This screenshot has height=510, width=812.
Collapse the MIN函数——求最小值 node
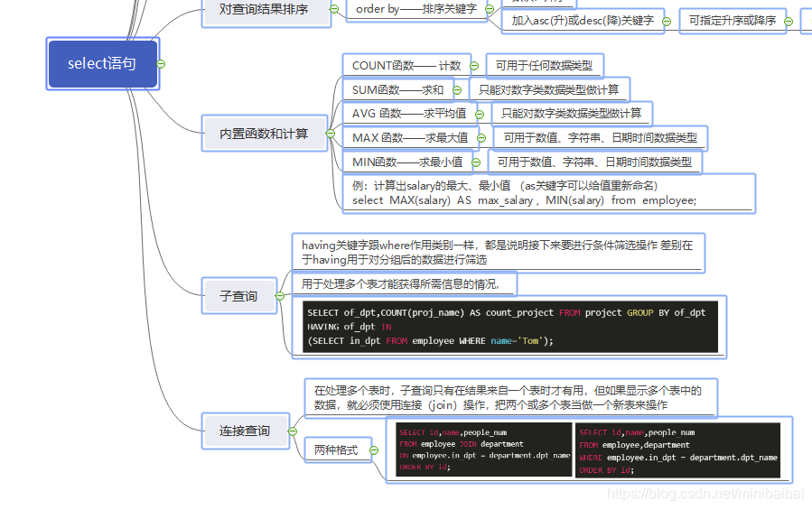point(476,162)
